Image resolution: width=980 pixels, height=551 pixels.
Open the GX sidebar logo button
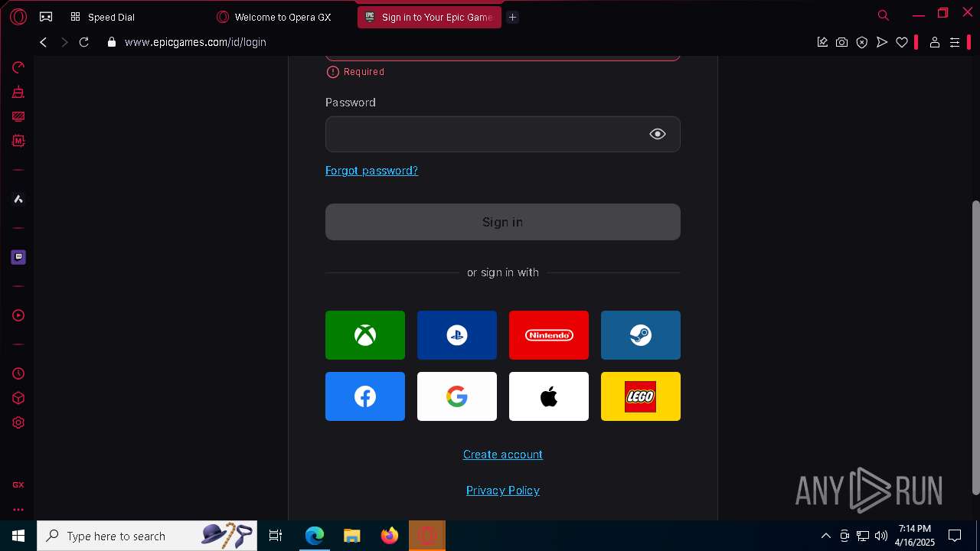(18, 484)
